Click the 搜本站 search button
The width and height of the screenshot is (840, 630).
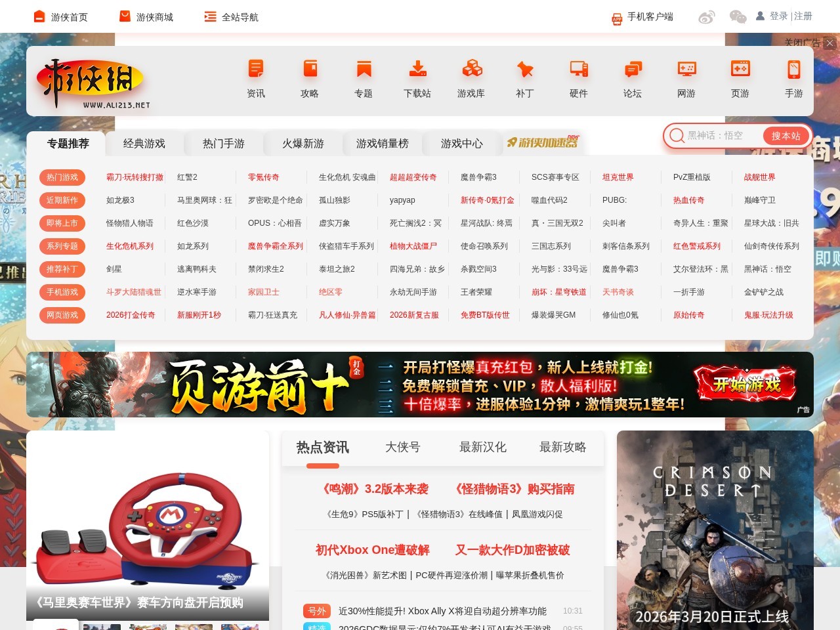point(786,136)
